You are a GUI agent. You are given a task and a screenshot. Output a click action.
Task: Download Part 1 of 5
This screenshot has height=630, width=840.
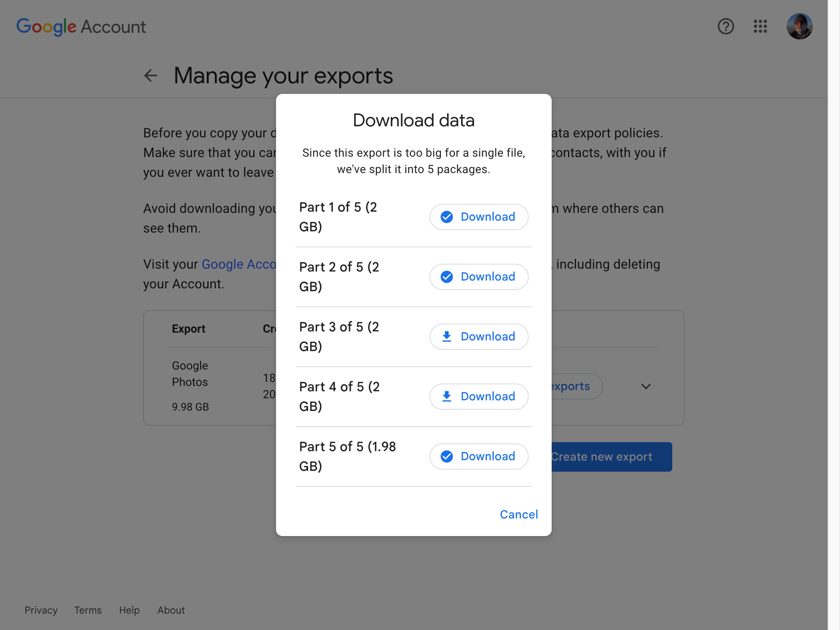pyautogui.click(x=479, y=217)
